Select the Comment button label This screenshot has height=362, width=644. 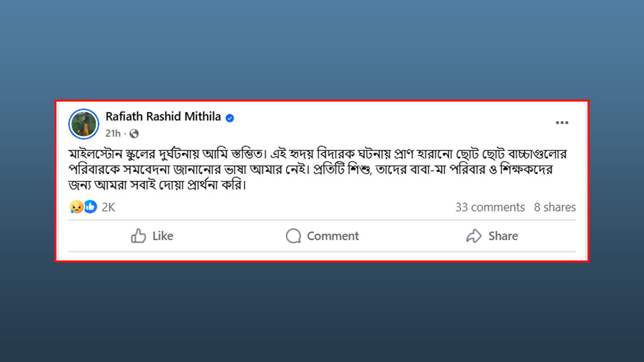(333, 236)
